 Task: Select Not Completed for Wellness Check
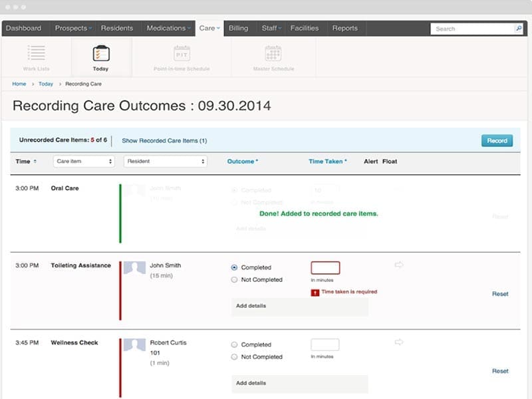pyautogui.click(x=234, y=357)
